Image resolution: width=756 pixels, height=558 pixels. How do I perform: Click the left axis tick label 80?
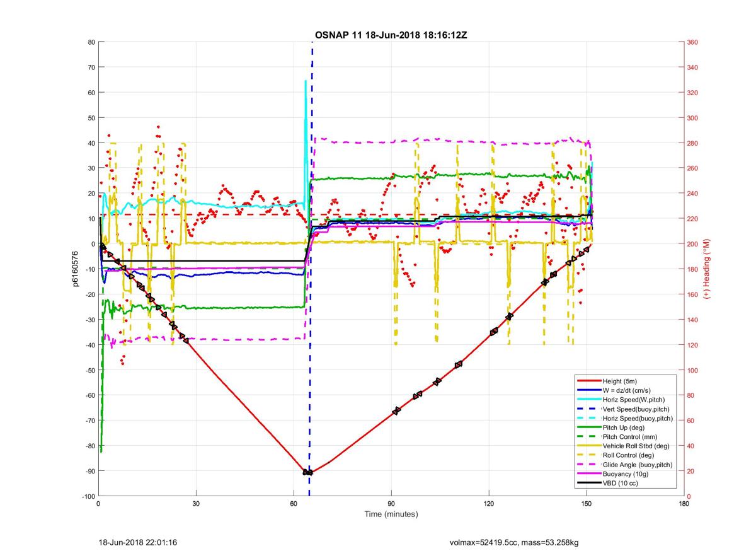click(91, 42)
